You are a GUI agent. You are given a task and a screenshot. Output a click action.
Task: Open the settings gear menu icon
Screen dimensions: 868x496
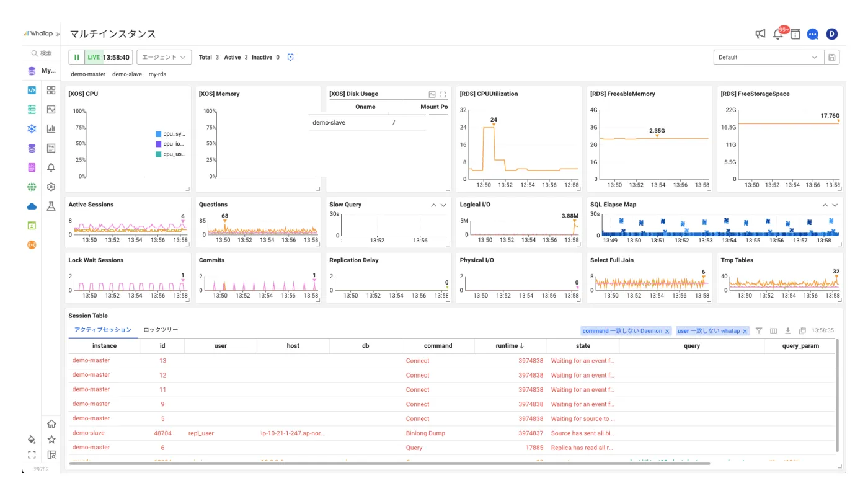[51, 187]
